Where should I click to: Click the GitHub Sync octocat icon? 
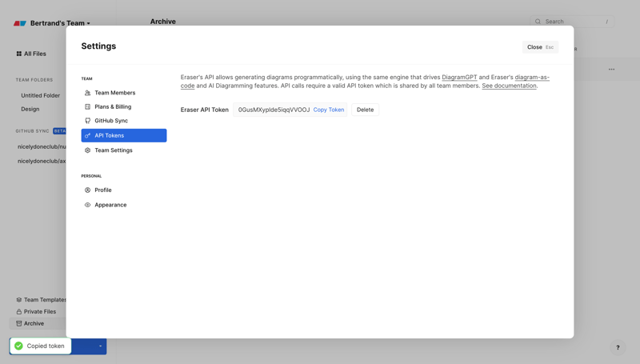pyautogui.click(x=87, y=120)
